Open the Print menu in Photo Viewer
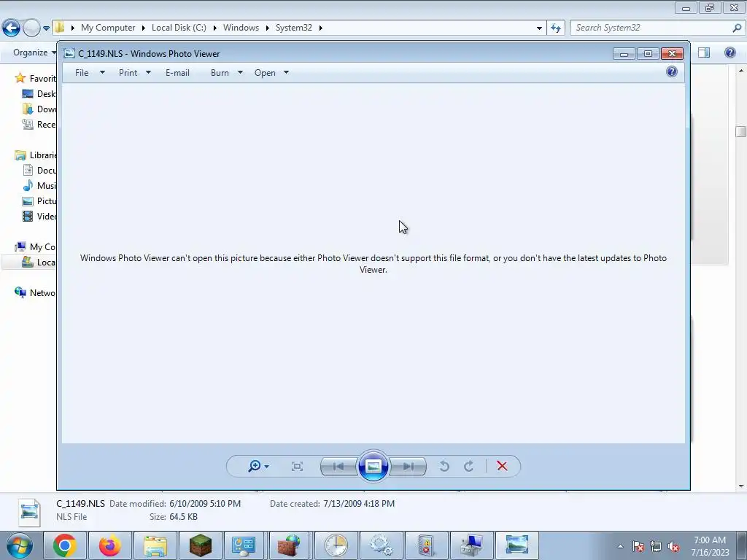 tap(128, 73)
